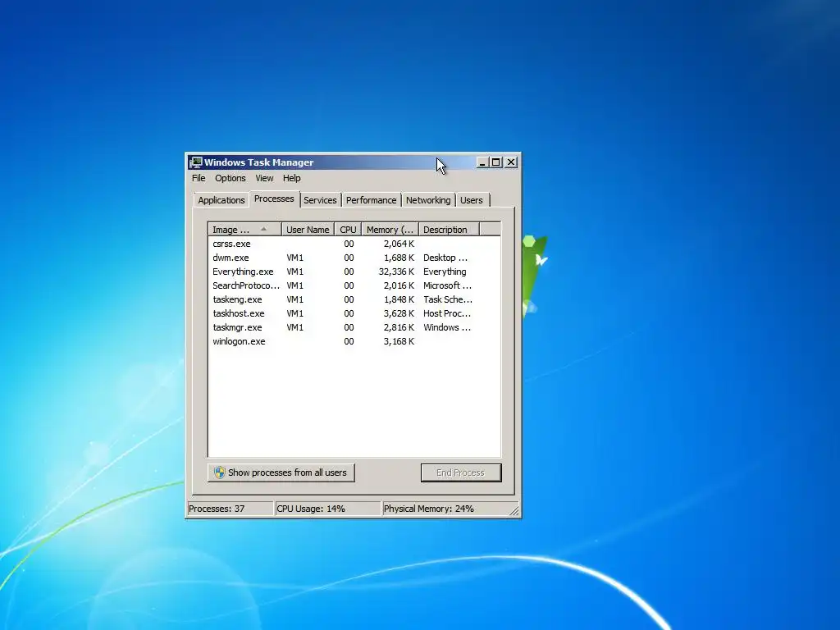The image size is (840, 630).
Task: Select the taskmgr.exe process
Action: click(354, 327)
